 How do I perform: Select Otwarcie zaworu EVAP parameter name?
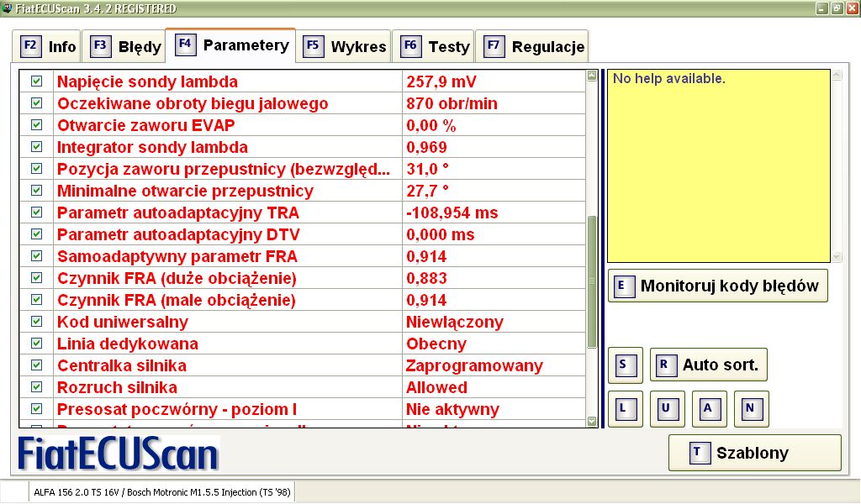click(146, 126)
